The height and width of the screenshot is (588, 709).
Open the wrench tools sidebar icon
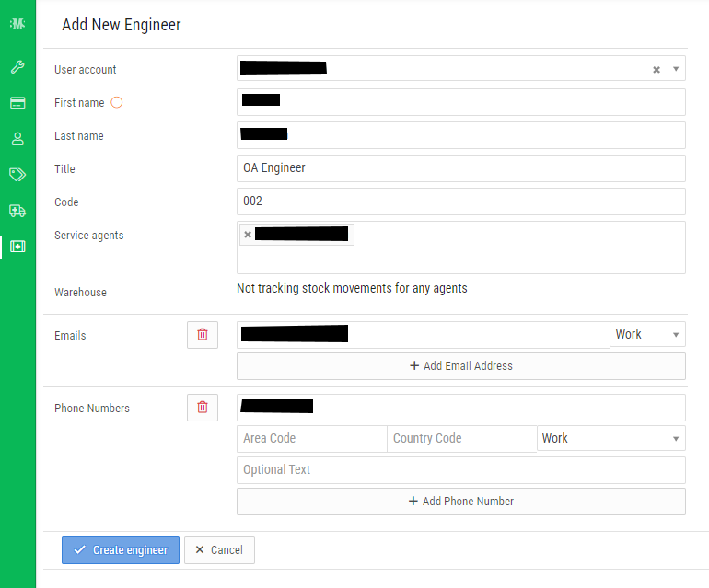click(x=17, y=67)
